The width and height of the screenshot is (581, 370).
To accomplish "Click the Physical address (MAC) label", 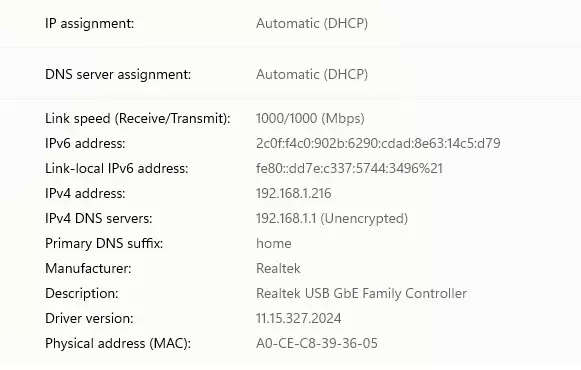I will [x=118, y=343].
